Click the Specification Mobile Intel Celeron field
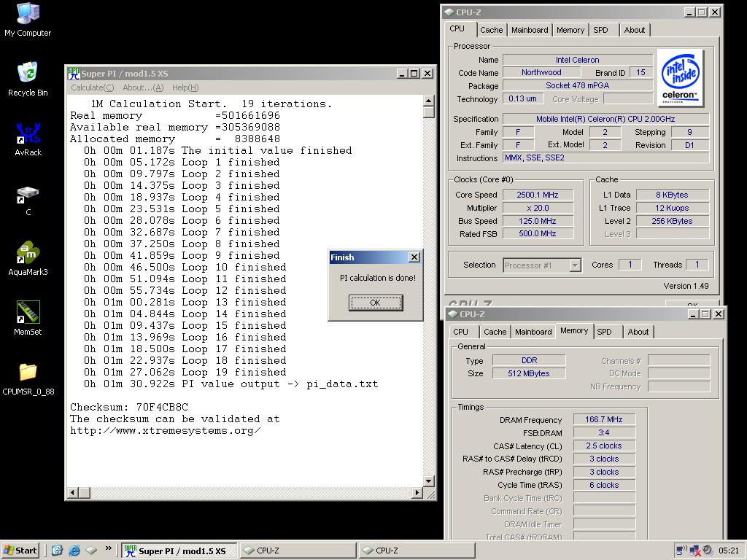This screenshot has height=560, width=747. click(605, 119)
